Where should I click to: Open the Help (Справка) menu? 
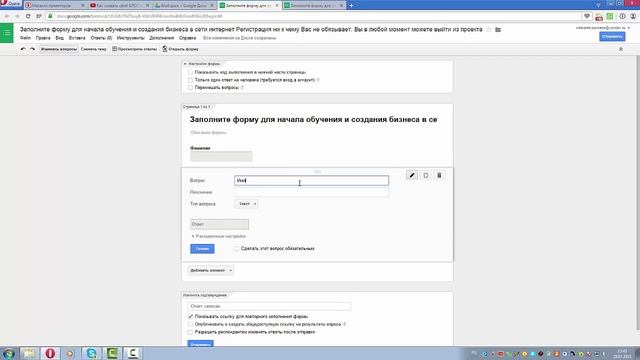(x=187, y=38)
